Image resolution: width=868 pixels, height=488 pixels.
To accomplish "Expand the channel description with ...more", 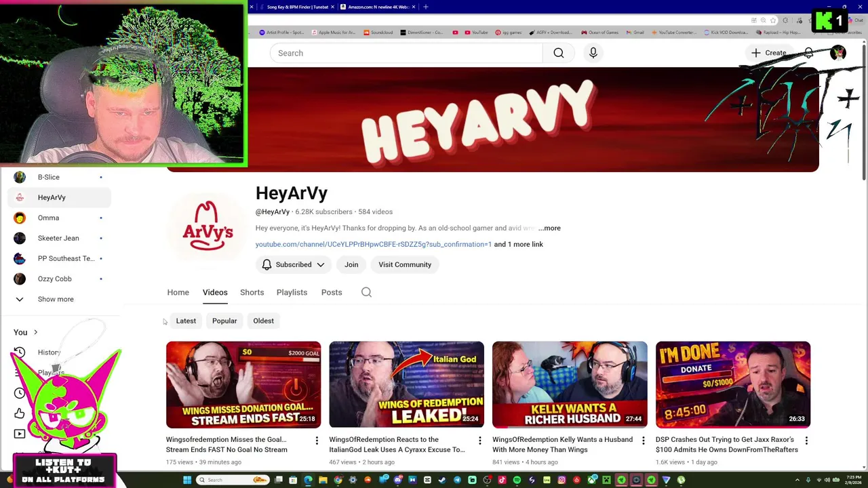I will (x=549, y=228).
